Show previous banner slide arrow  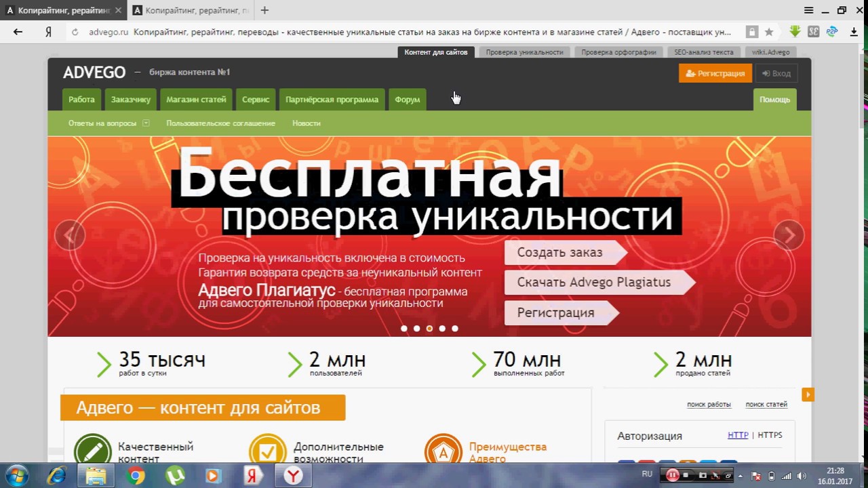(69, 235)
